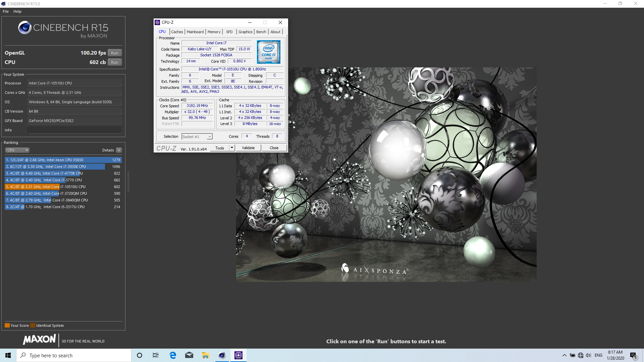Click Intel Core i7 logo in CPU-Z

pos(269,52)
